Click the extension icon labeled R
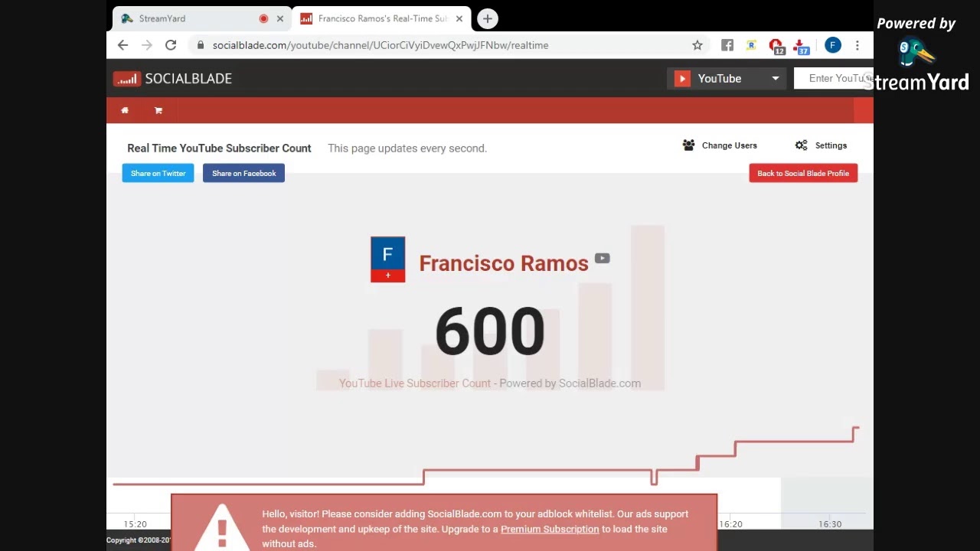 coord(752,45)
